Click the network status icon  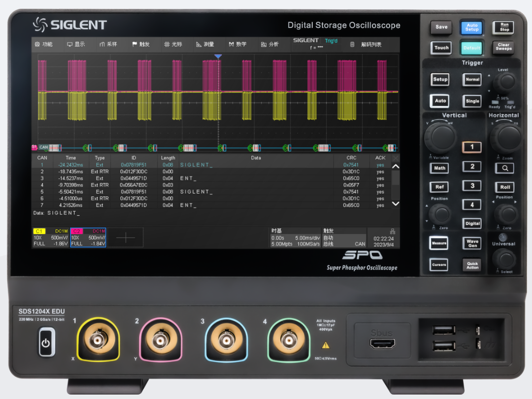coord(392,232)
